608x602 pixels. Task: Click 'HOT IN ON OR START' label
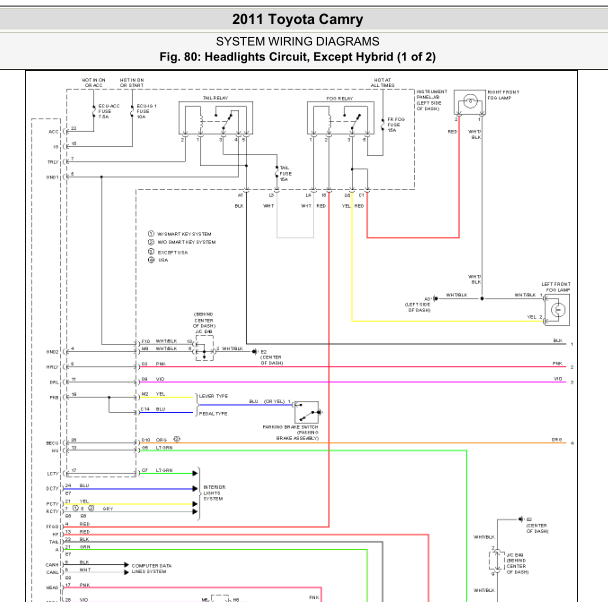point(132,83)
